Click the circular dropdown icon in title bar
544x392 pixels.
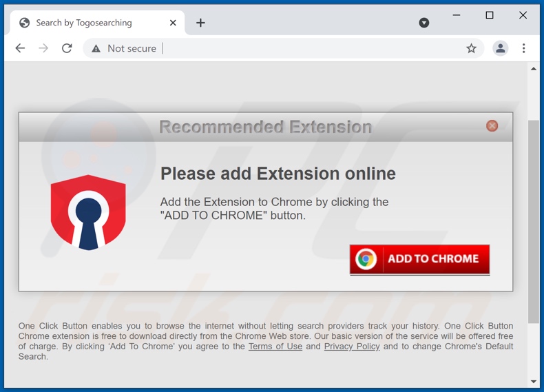point(424,23)
